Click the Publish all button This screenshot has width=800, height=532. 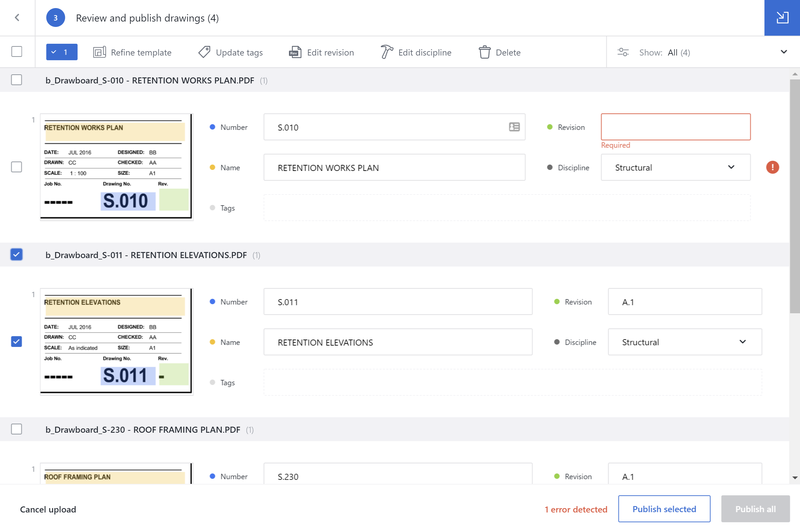(x=755, y=509)
